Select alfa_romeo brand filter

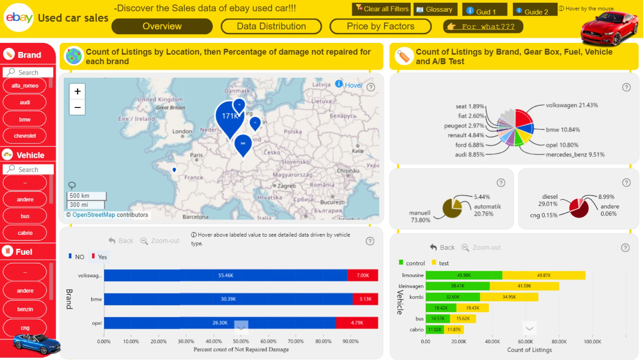(24, 86)
